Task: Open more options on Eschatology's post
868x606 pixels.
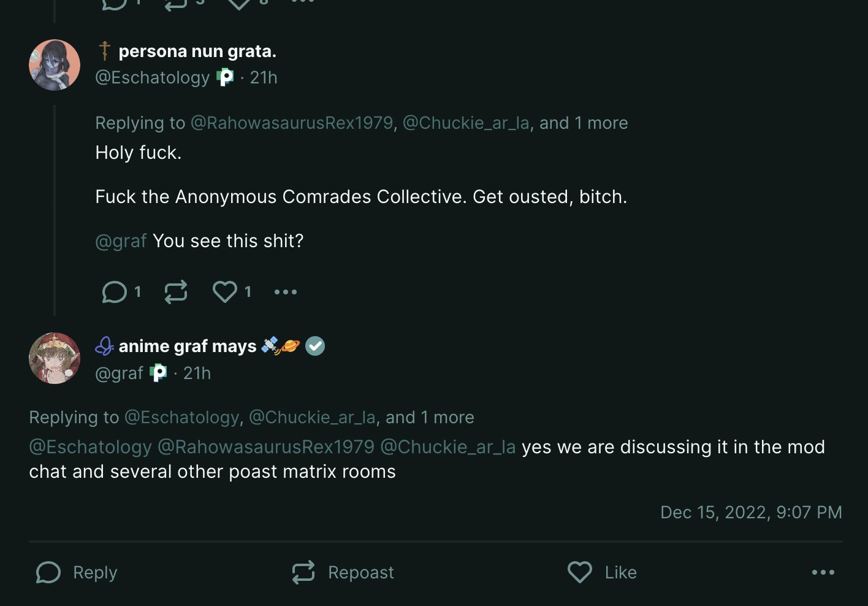Action: click(286, 292)
